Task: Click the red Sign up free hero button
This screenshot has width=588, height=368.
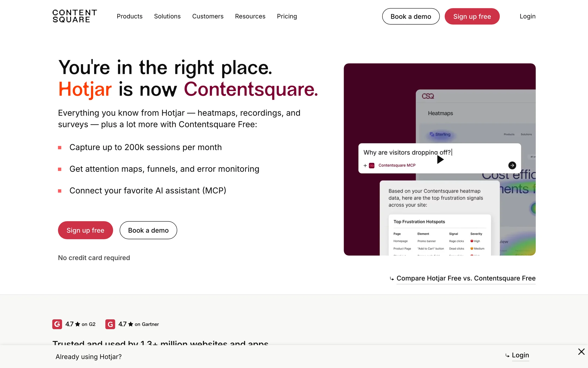Action: (86, 230)
